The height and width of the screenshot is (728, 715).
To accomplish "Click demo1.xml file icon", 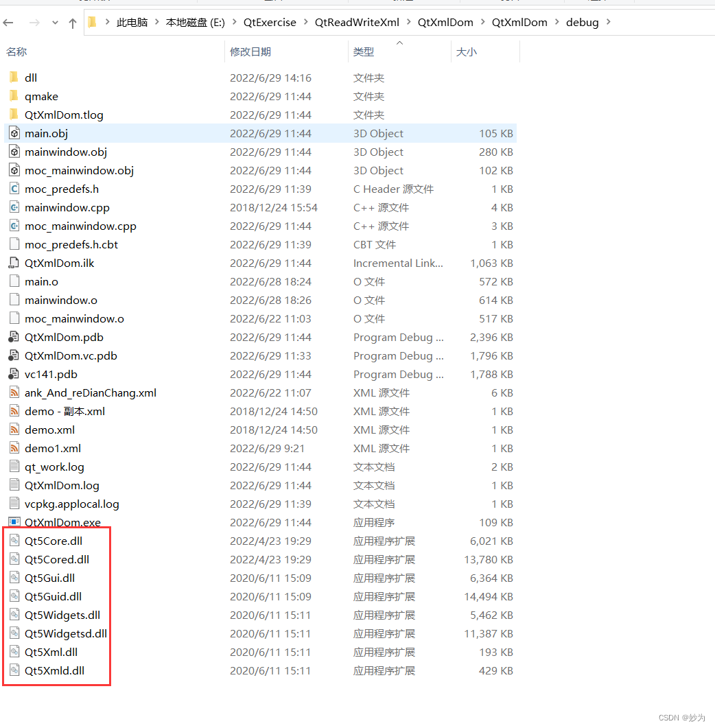I will coord(14,449).
